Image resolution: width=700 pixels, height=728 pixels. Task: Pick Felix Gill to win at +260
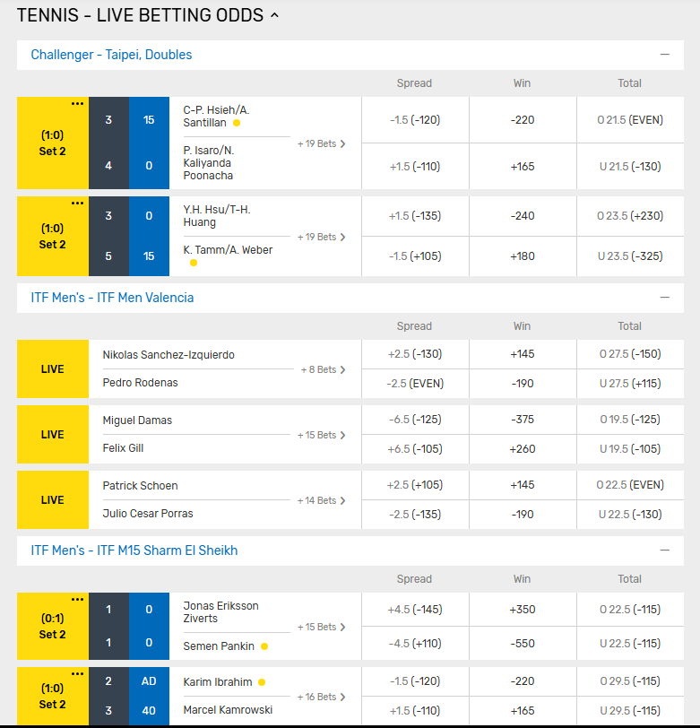[523, 448]
